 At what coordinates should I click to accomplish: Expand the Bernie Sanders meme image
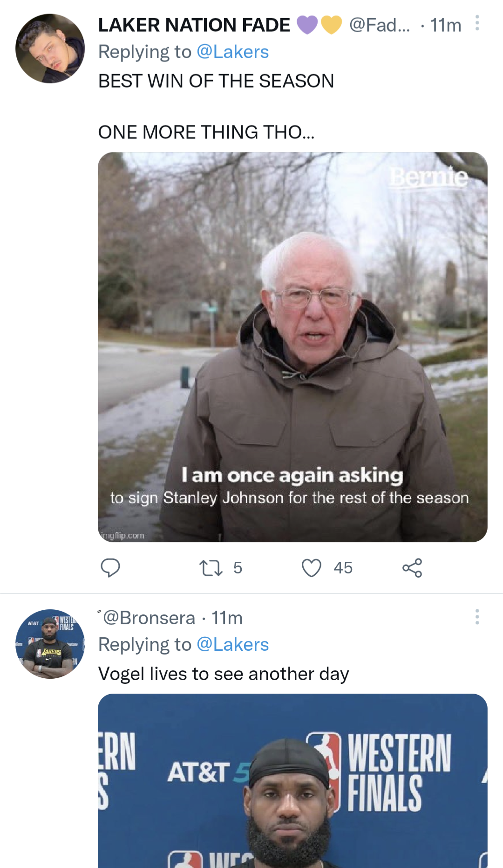pos(292,347)
